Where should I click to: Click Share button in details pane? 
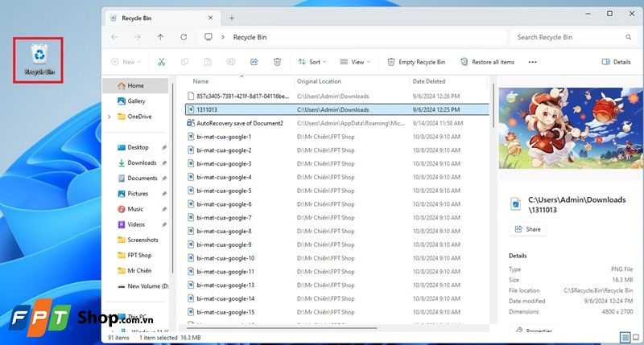(x=528, y=229)
